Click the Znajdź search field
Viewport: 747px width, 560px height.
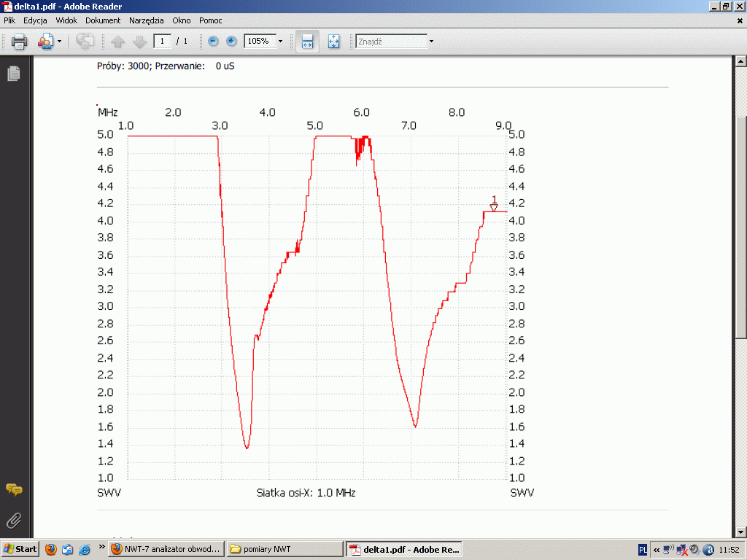(391, 42)
